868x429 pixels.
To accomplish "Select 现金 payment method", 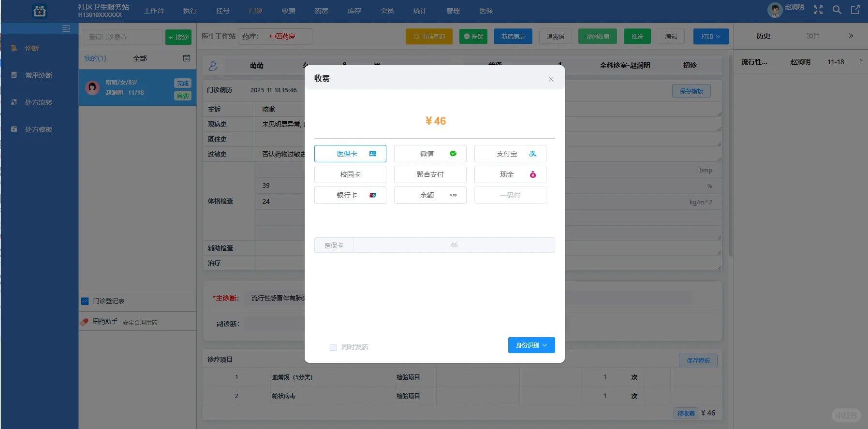I will [x=510, y=174].
